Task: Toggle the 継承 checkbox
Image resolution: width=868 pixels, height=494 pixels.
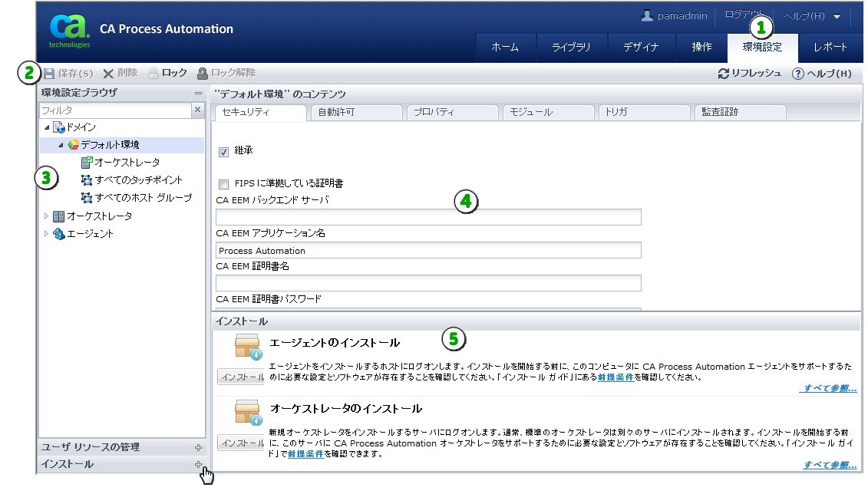Action: pyautogui.click(x=223, y=152)
